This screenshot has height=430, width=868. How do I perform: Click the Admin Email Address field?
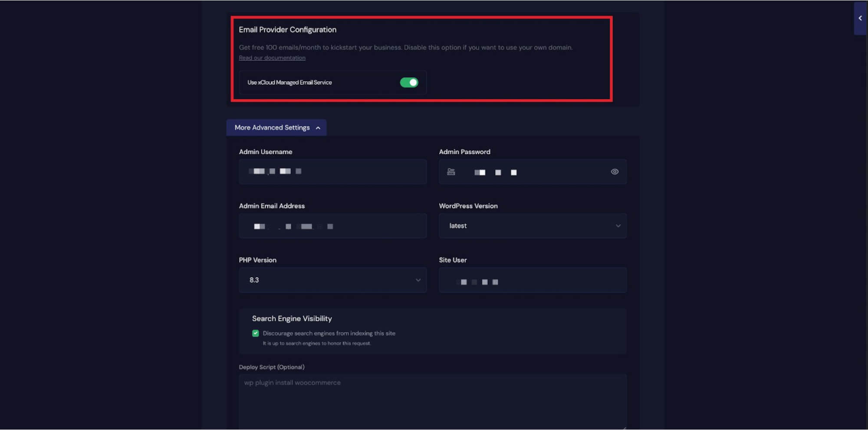point(332,226)
